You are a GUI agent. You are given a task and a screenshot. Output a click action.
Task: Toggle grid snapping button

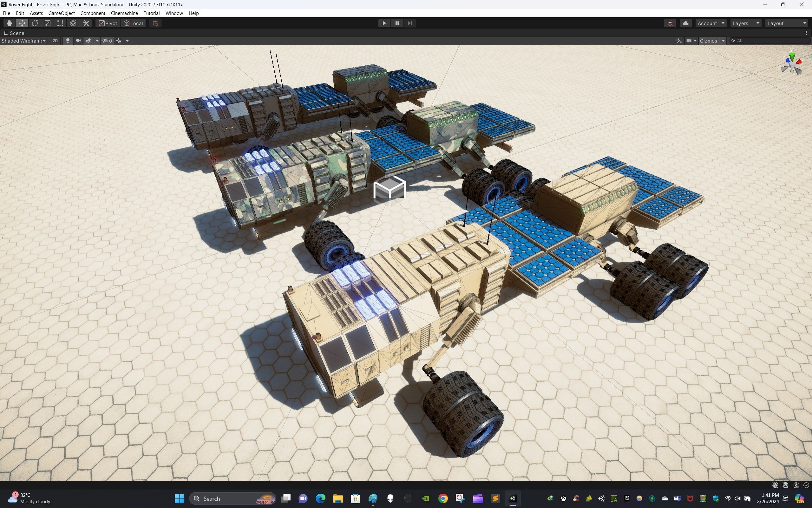[155, 23]
